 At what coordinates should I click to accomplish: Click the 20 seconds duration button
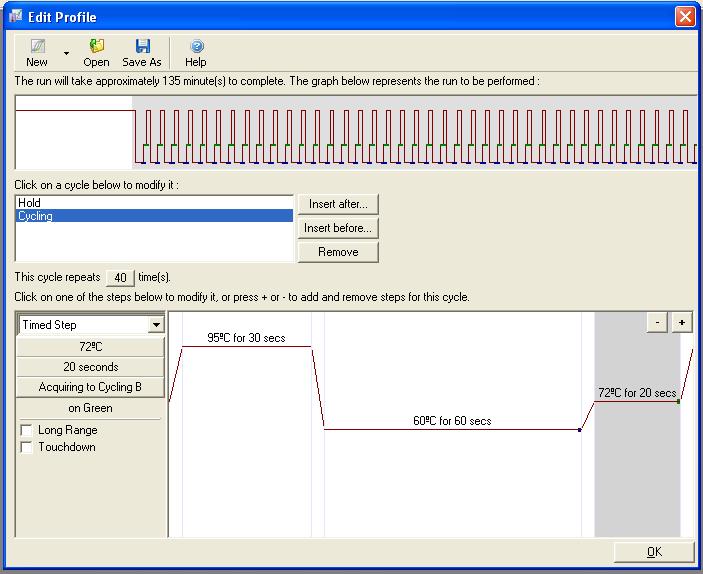91,367
